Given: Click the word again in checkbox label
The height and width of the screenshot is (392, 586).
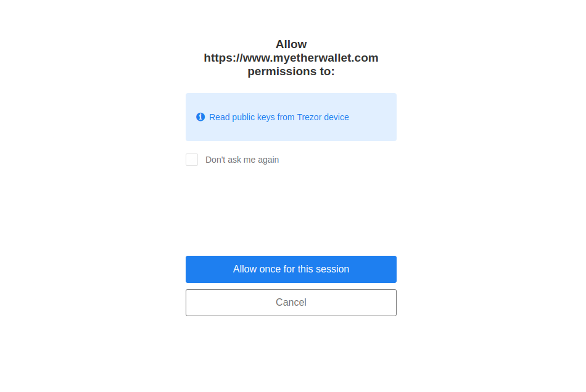Looking at the screenshot, I should (x=268, y=160).
